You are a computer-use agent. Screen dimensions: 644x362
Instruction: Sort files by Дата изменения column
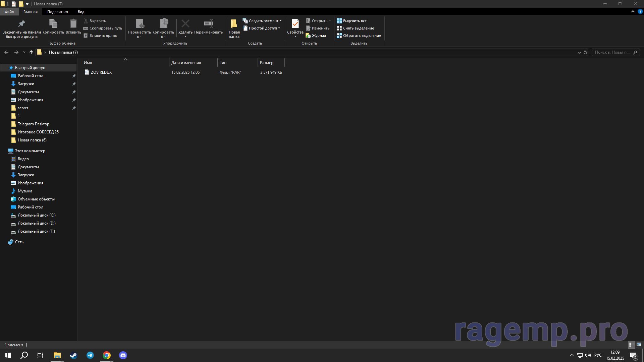coord(186,63)
